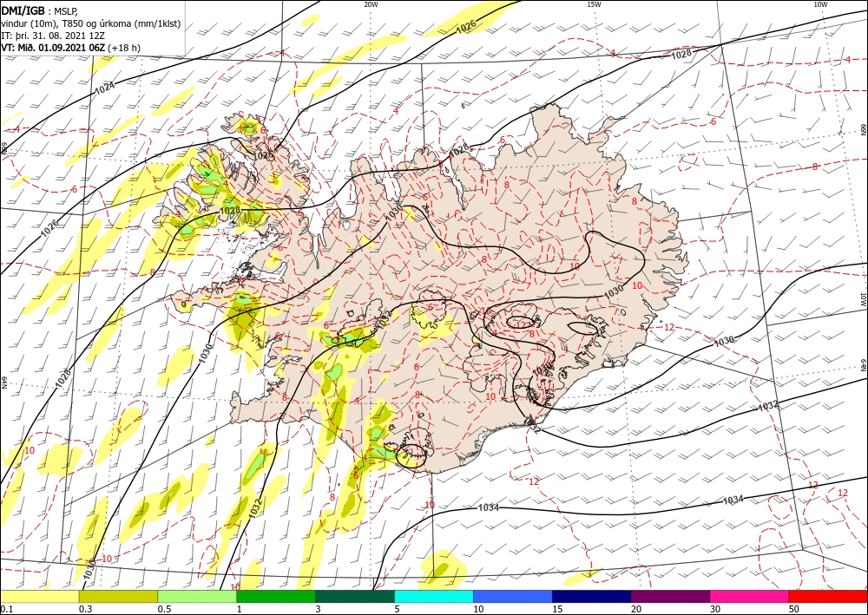Click legend value '20'

636,609
